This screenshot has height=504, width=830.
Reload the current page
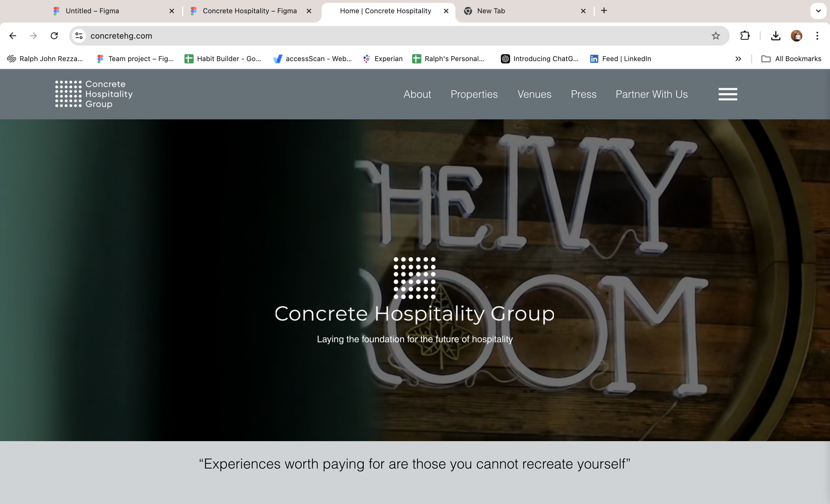tap(54, 36)
